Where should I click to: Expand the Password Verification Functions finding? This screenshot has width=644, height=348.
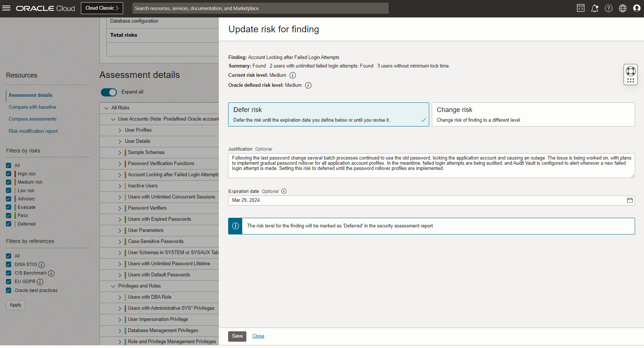[119, 164]
